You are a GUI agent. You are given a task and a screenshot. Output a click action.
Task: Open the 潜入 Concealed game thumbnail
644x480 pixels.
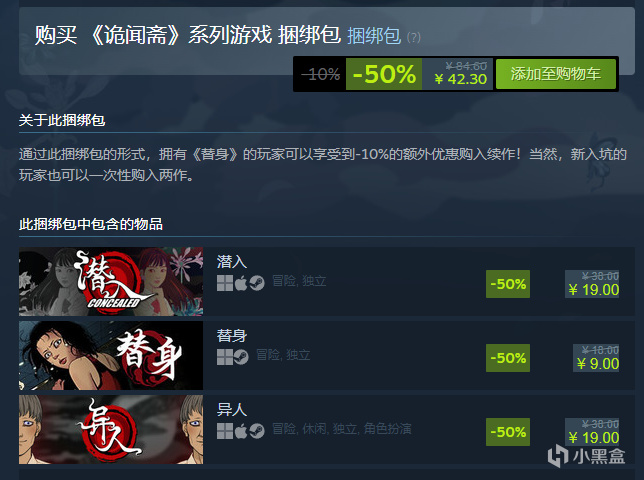click(111, 281)
